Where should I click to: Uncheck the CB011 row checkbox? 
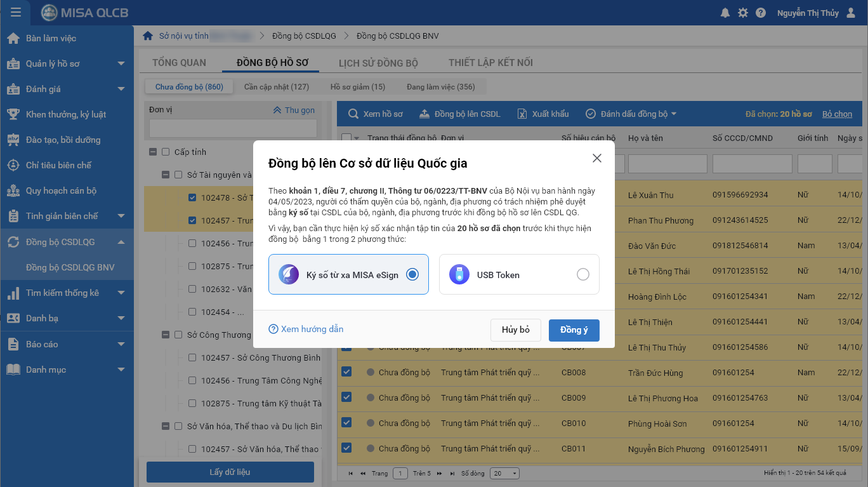(x=346, y=448)
